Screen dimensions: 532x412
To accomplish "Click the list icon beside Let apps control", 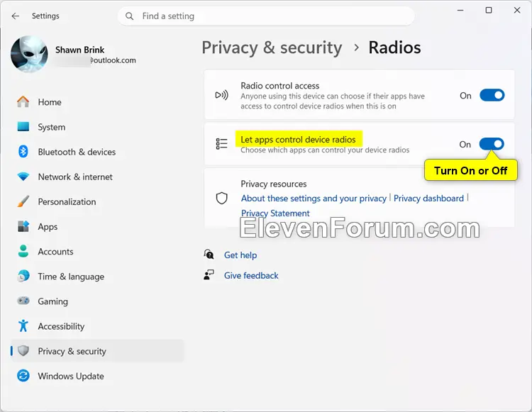I will (x=221, y=144).
